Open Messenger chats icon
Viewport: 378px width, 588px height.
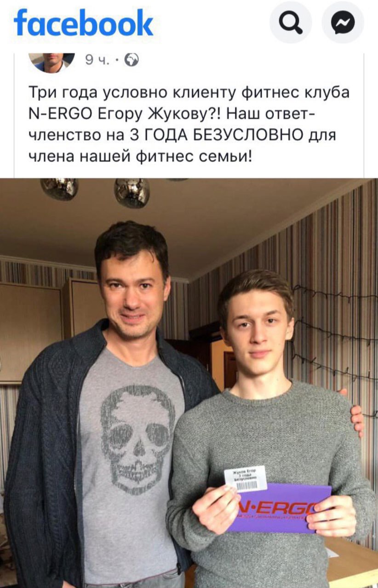[343, 22]
